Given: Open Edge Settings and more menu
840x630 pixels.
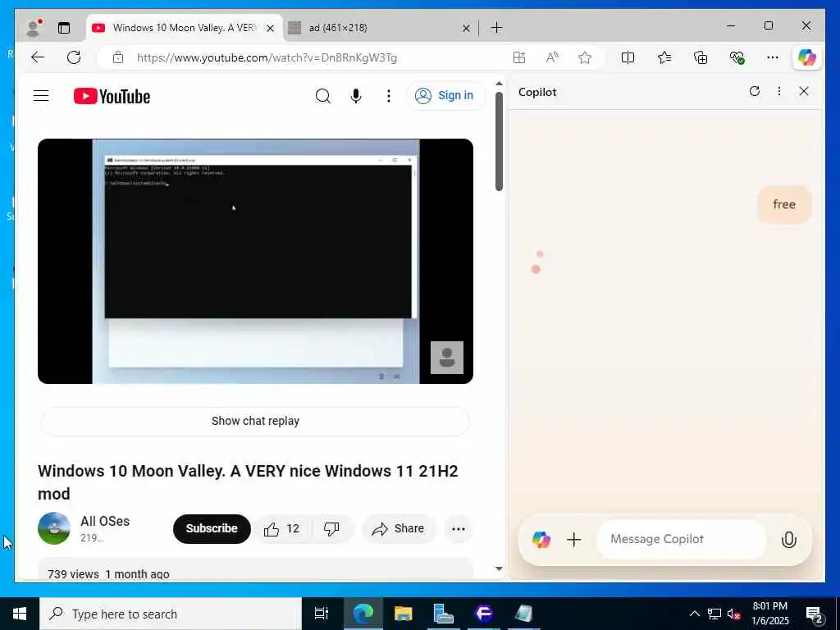Looking at the screenshot, I should pos(773,57).
